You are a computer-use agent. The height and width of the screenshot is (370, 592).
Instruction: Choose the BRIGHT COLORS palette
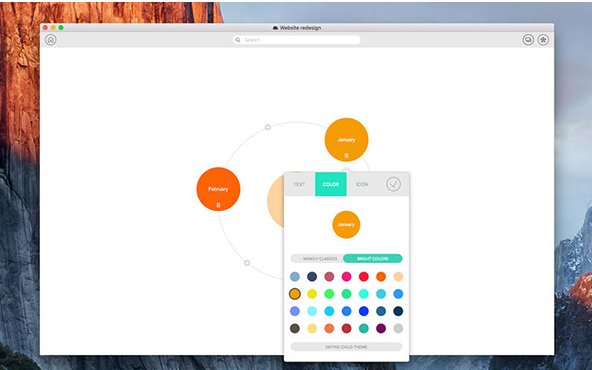click(x=373, y=259)
